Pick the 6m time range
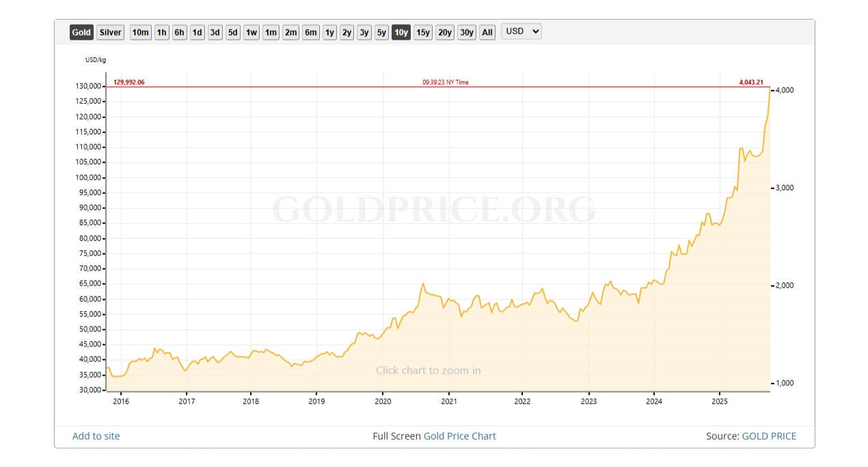This screenshot has height=467, width=868. [310, 32]
